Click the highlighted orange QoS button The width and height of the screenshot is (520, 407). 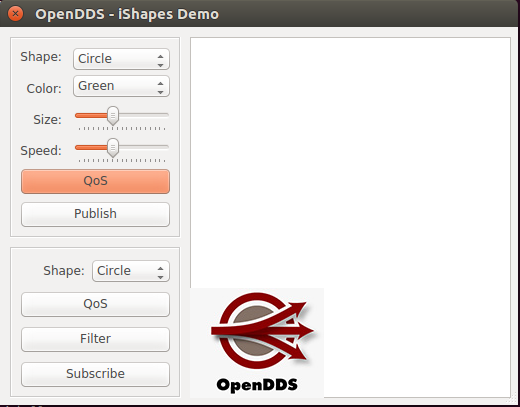(95, 181)
